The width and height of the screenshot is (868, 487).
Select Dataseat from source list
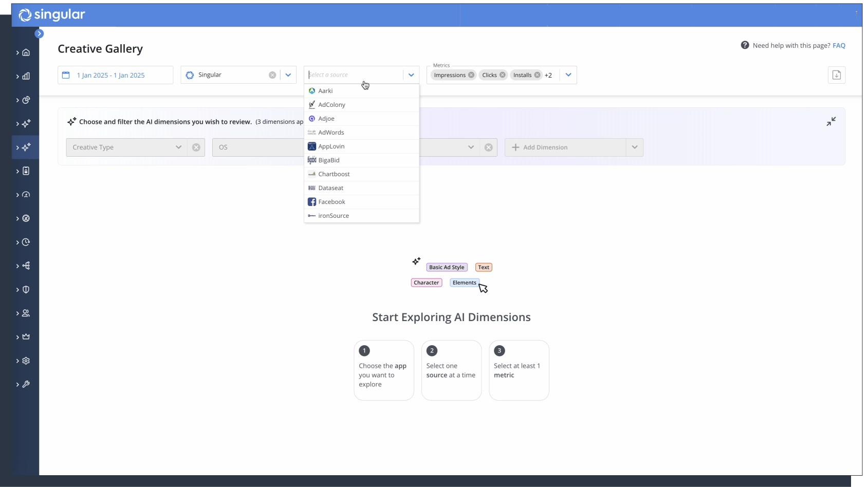362,188
